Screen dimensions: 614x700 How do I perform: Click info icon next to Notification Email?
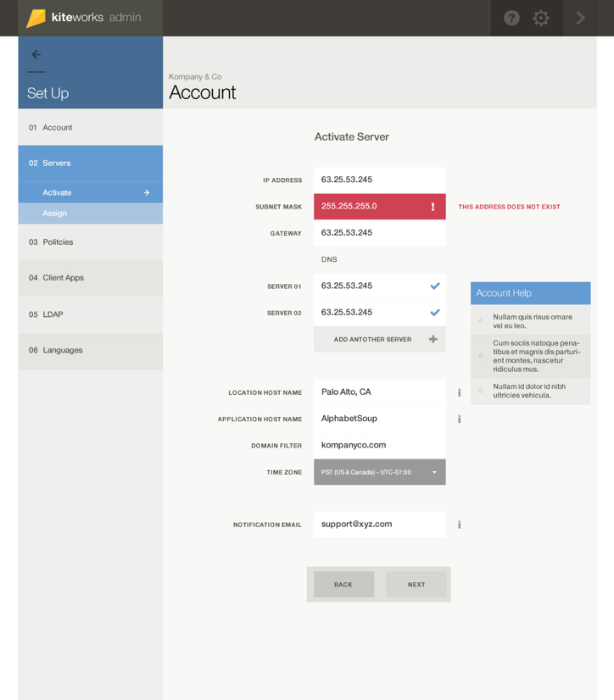tap(459, 525)
